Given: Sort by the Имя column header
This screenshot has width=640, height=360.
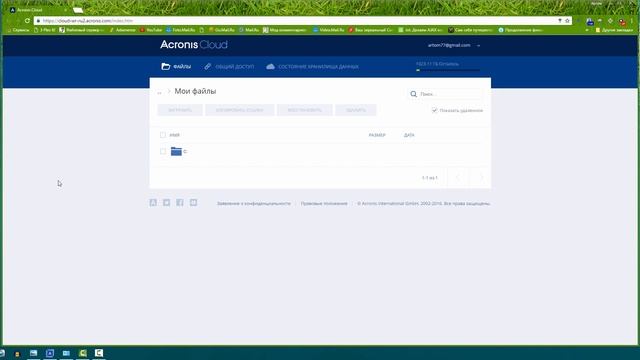Looking at the screenshot, I should 174,135.
